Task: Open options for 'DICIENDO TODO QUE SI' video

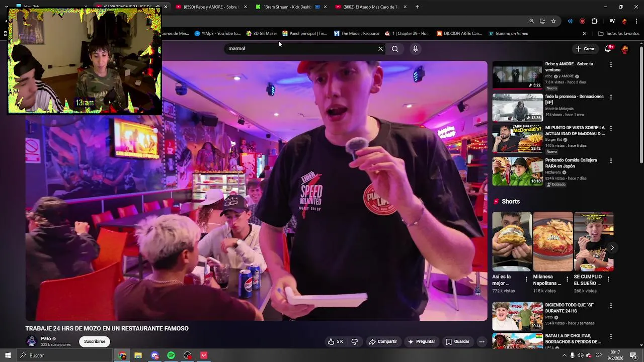Action: tap(611, 306)
